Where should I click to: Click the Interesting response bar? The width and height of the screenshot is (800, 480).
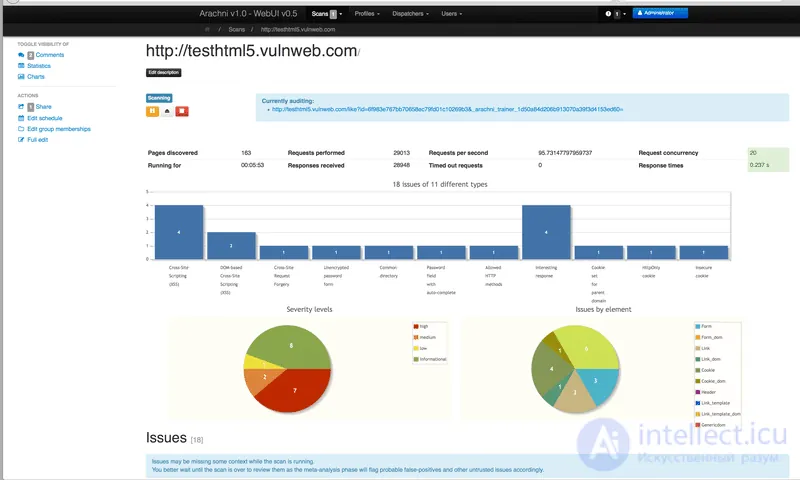click(546, 232)
